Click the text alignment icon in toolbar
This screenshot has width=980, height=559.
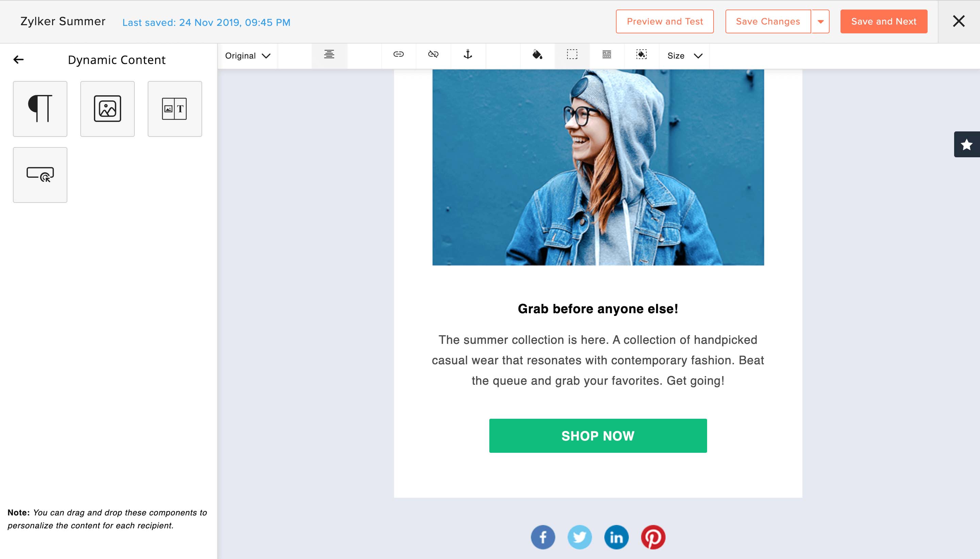pyautogui.click(x=329, y=55)
